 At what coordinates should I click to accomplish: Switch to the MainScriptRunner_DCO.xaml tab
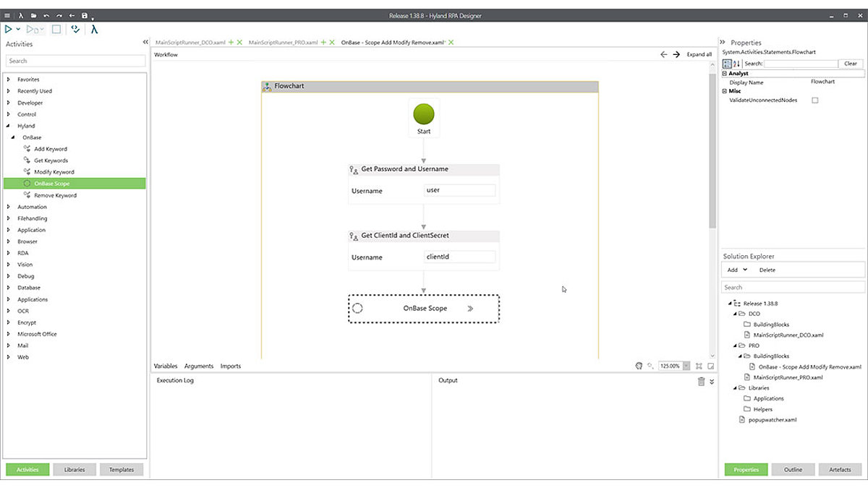[x=191, y=43]
